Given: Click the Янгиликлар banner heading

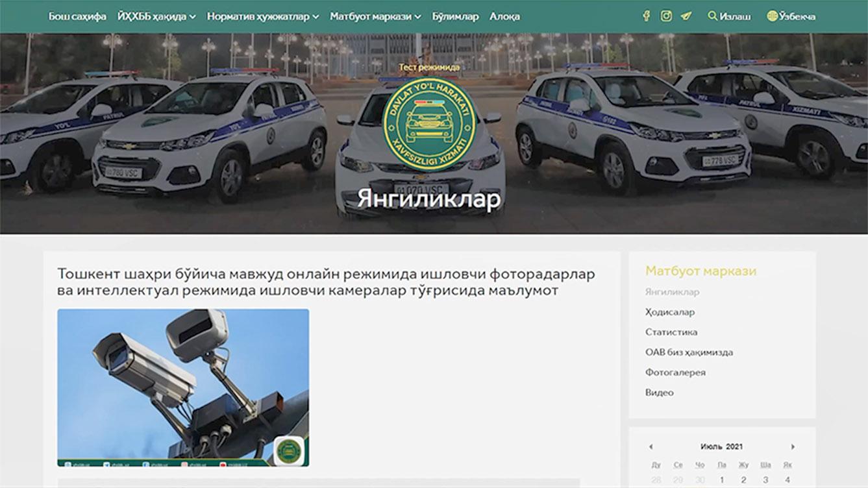Looking at the screenshot, I should tap(429, 200).
